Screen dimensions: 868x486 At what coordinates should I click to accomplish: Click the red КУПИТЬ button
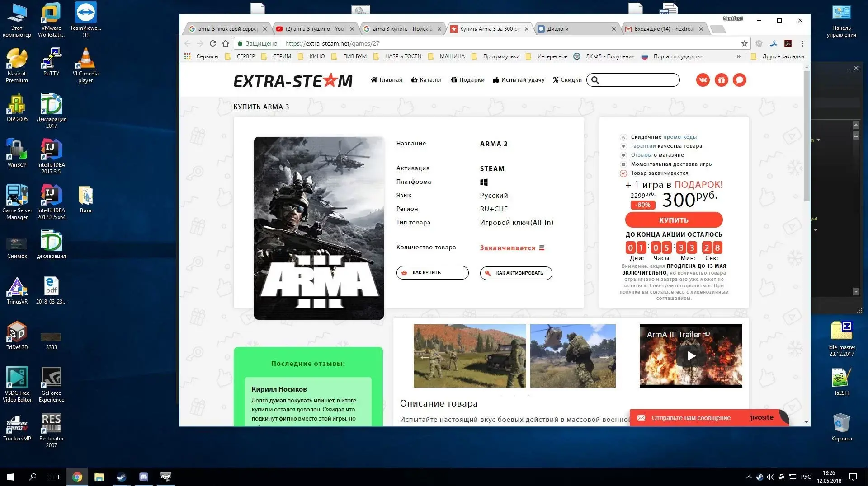pyautogui.click(x=674, y=220)
